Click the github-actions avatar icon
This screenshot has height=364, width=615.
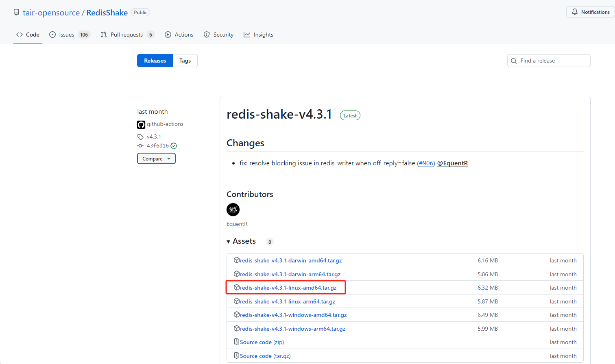click(141, 124)
